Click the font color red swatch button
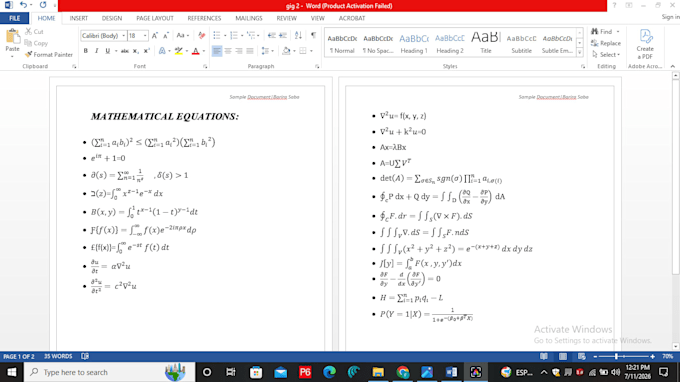 196,51
